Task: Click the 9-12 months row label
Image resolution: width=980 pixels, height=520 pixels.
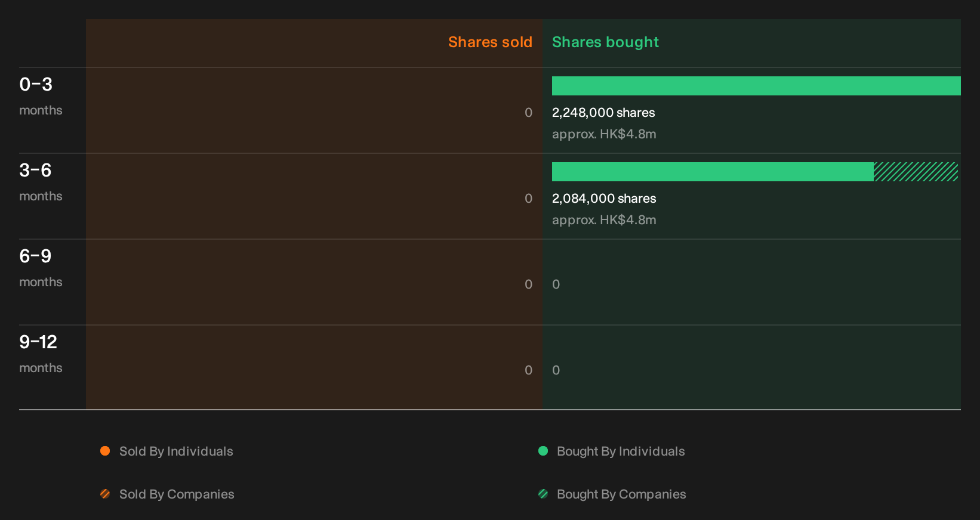Action: point(41,354)
